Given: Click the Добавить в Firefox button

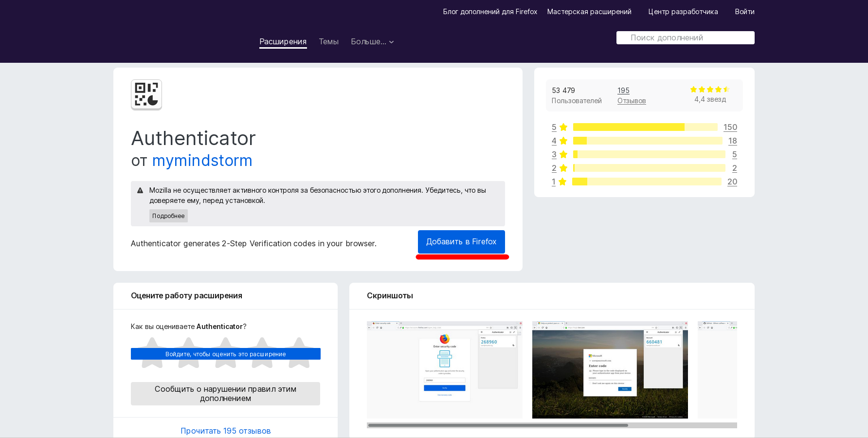Looking at the screenshot, I should [461, 242].
